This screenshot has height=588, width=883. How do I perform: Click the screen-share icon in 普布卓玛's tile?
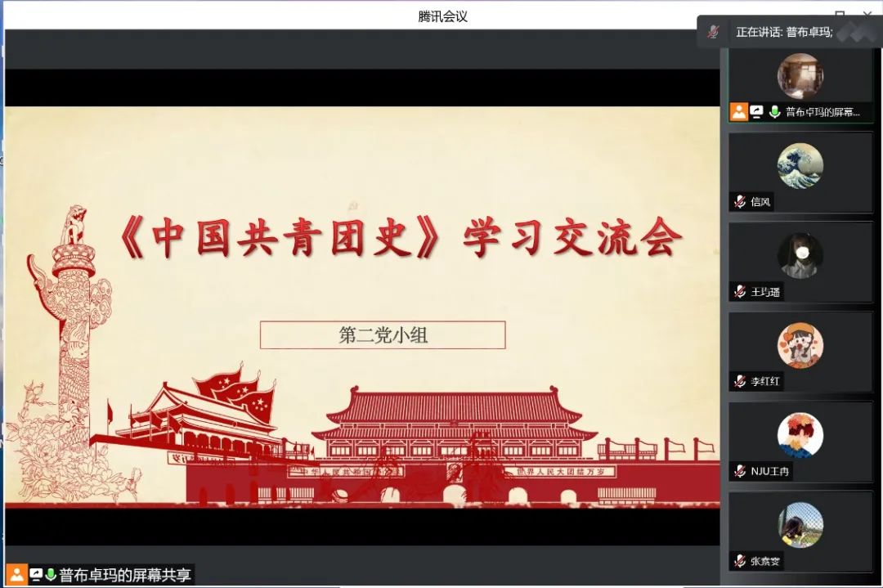[757, 112]
